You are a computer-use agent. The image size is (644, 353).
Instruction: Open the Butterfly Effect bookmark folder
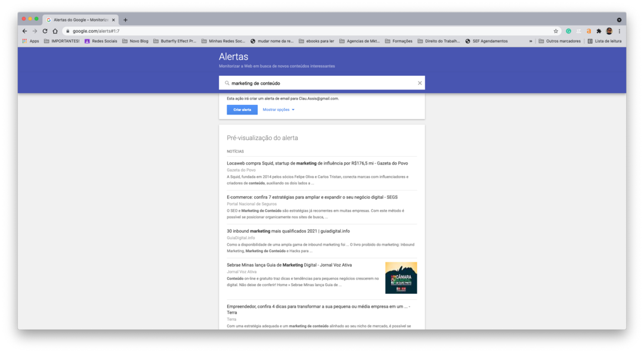[175, 41]
